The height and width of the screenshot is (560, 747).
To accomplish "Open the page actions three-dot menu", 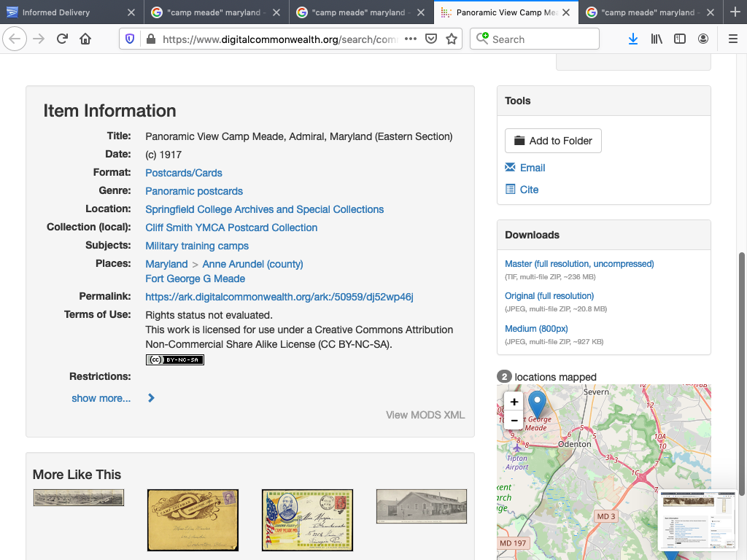I will point(411,39).
